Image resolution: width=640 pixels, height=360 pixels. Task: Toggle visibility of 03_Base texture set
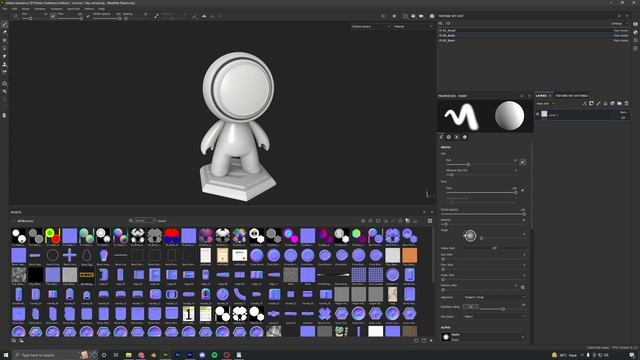tap(441, 40)
